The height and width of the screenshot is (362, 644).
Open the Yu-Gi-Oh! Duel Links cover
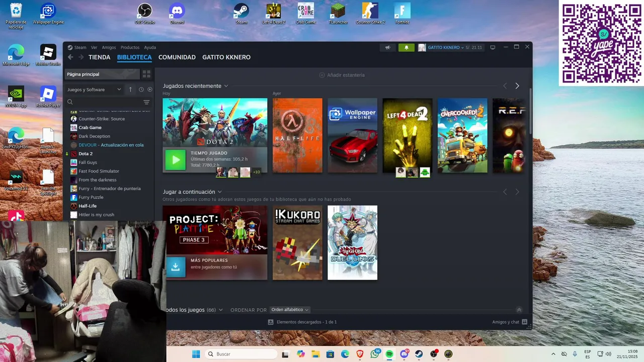tap(352, 242)
